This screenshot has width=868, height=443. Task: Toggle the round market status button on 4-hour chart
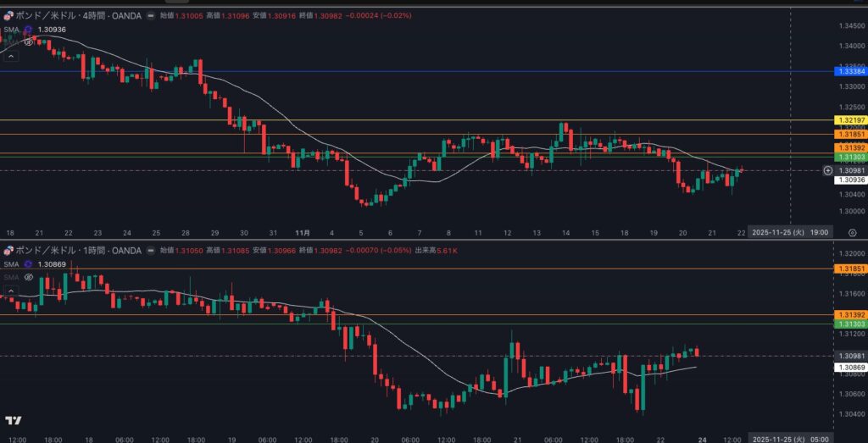coord(151,15)
